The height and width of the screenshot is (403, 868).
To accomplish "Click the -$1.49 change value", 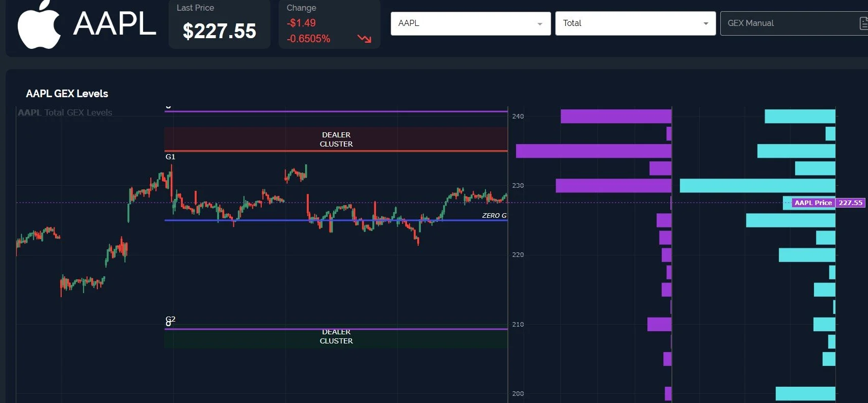I will [x=301, y=23].
